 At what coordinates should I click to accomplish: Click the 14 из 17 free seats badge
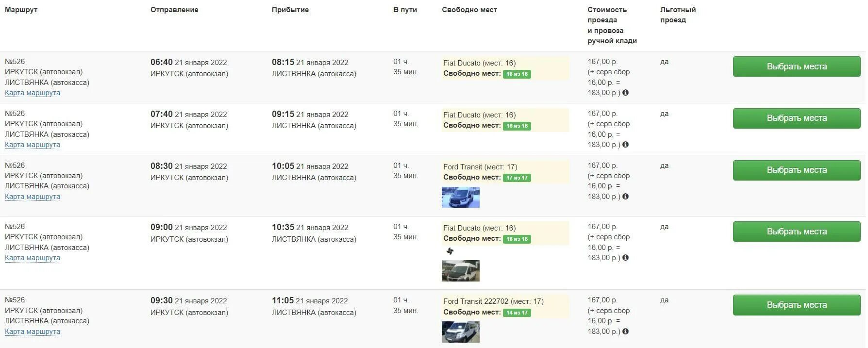(x=517, y=313)
